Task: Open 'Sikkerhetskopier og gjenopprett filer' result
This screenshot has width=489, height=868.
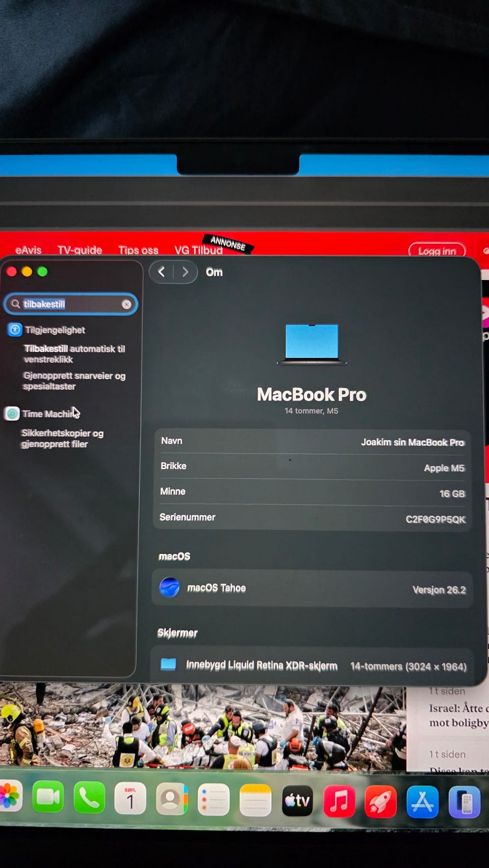Action: pyautogui.click(x=62, y=438)
